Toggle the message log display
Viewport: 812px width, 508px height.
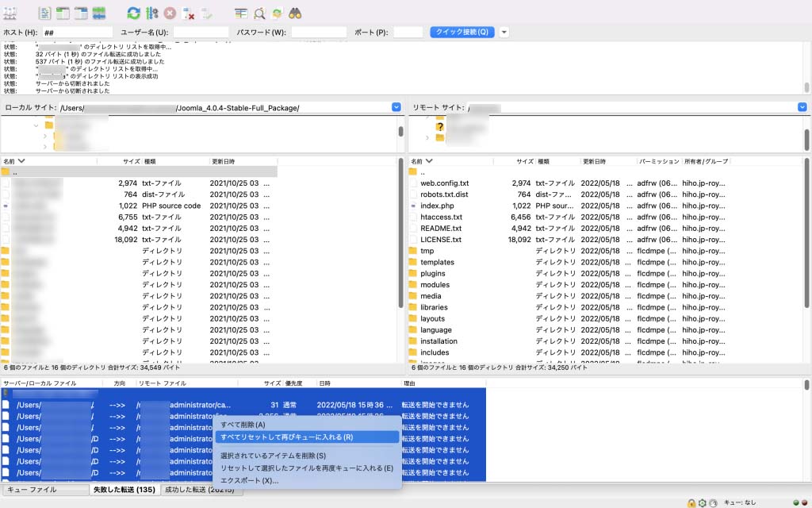[44, 13]
